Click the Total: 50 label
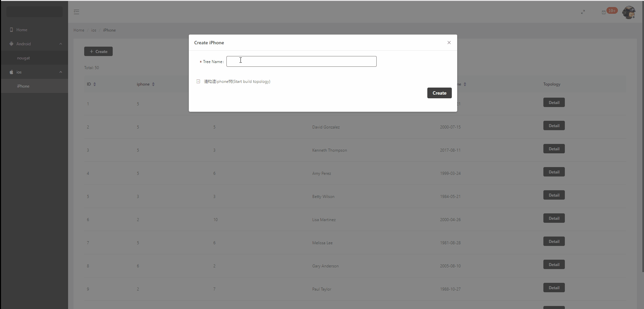This screenshot has width=644, height=309. click(92, 68)
